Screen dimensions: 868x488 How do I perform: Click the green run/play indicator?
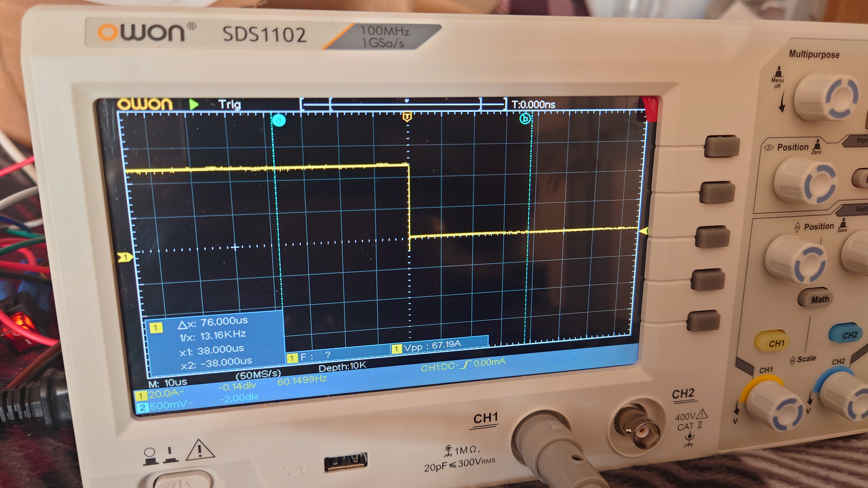point(193,104)
